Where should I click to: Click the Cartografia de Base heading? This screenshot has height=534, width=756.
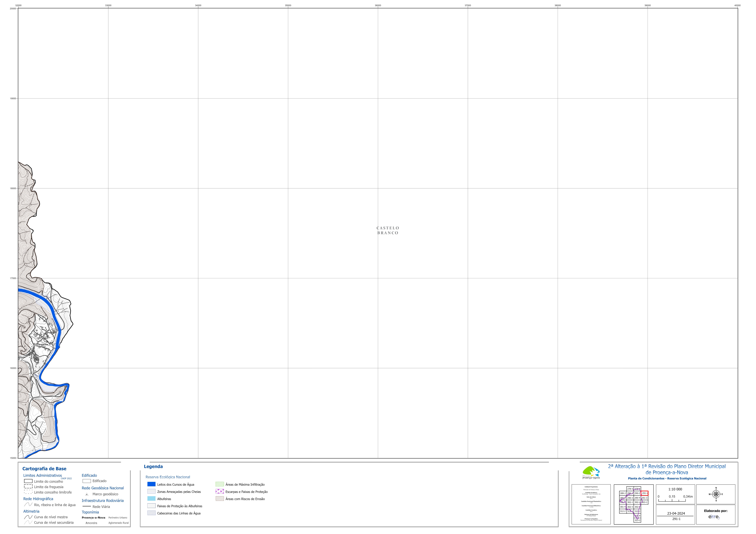[x=44, y=469]
